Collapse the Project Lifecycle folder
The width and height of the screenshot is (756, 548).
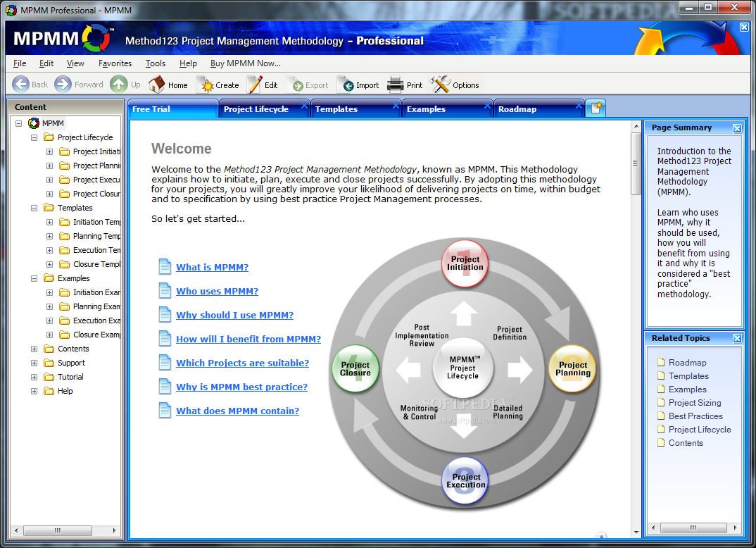point(34,137)
